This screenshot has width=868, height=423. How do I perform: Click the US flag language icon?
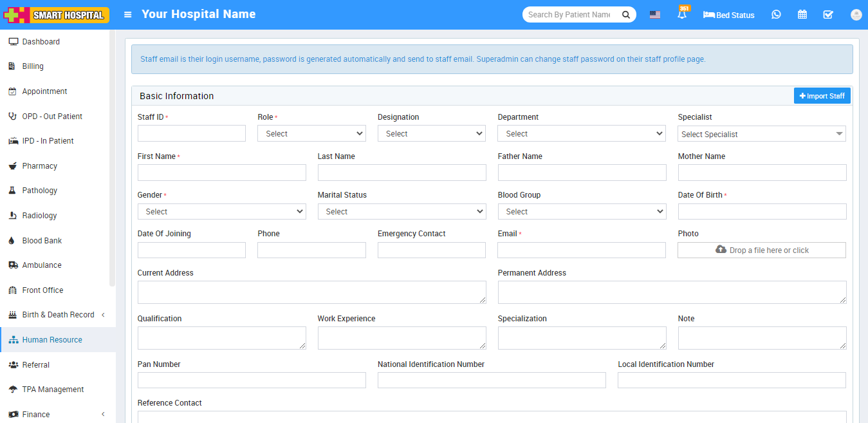[655, 15]
